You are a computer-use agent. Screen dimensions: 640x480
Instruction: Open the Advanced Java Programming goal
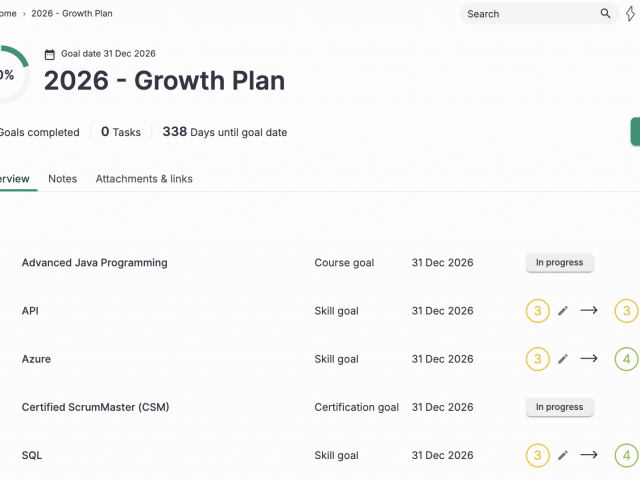[x=95, y=263]
